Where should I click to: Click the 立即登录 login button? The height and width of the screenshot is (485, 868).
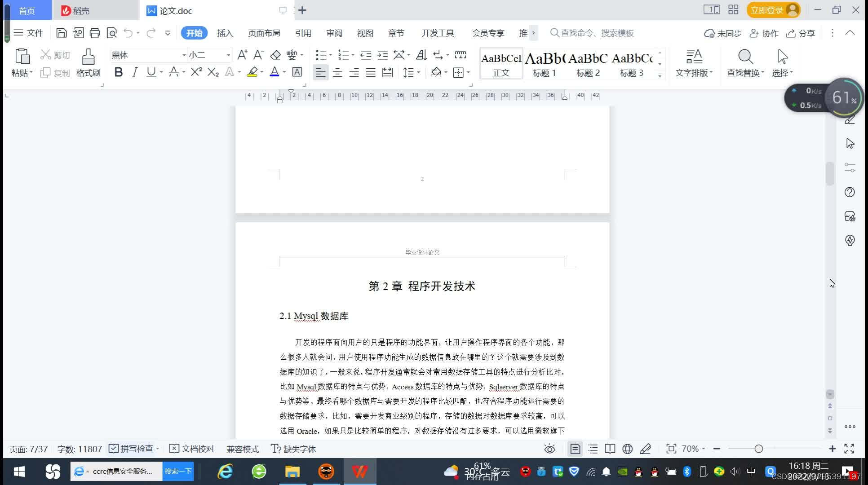(x=774, y=10)
